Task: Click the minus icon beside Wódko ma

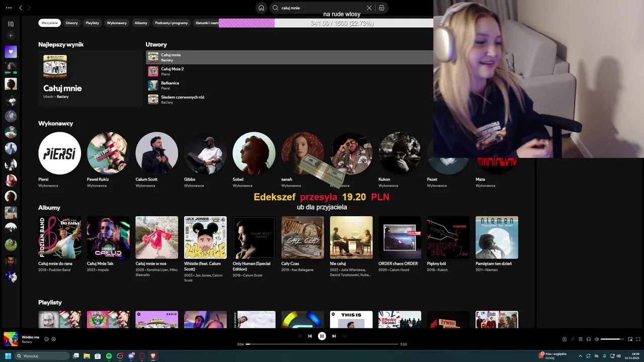Action: click(46, 339)
